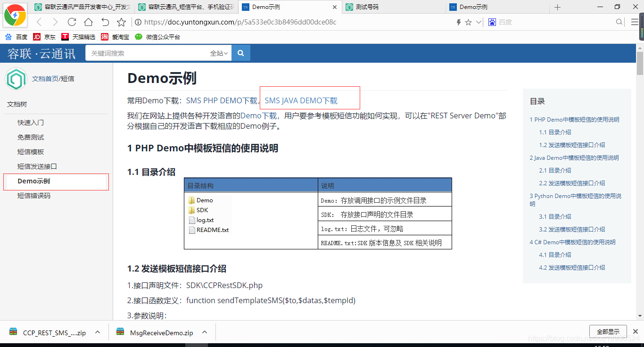Expand the MsgReceiveDemo.zip download options arrow
The height and width of the screenshot is (347, 644).
[205, 332]
